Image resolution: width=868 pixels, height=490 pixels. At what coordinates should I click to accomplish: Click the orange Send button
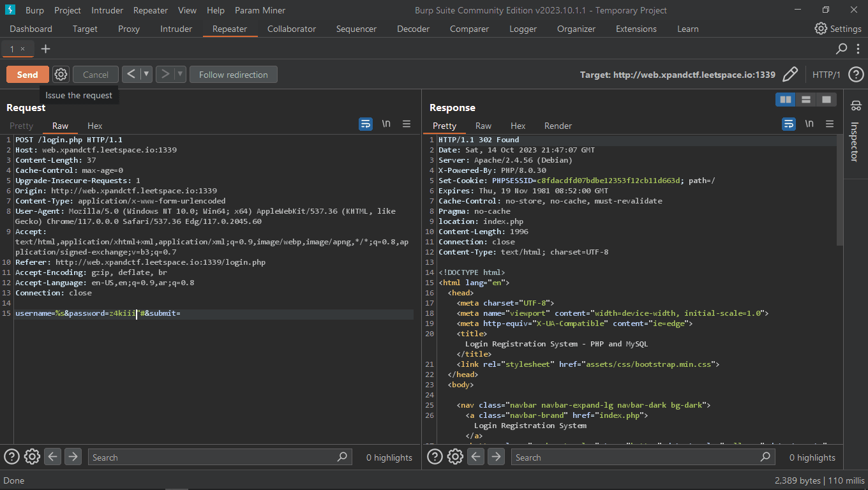click(27, 75)
